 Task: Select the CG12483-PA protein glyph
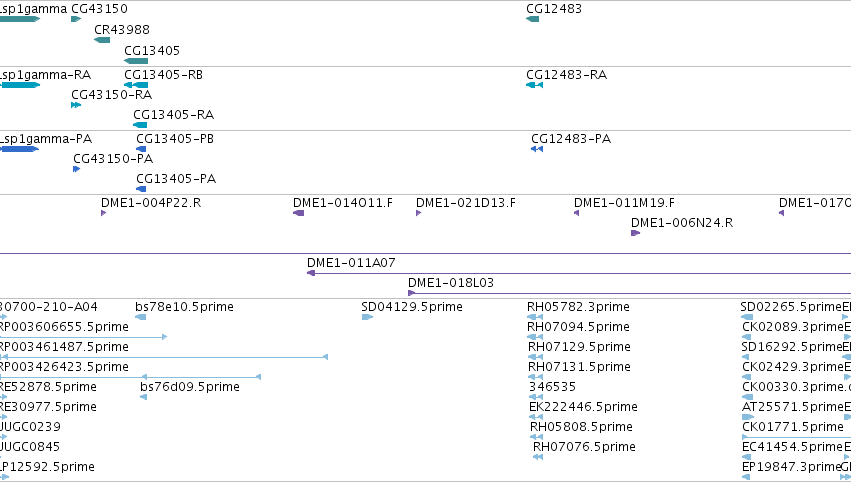[537, 149]
